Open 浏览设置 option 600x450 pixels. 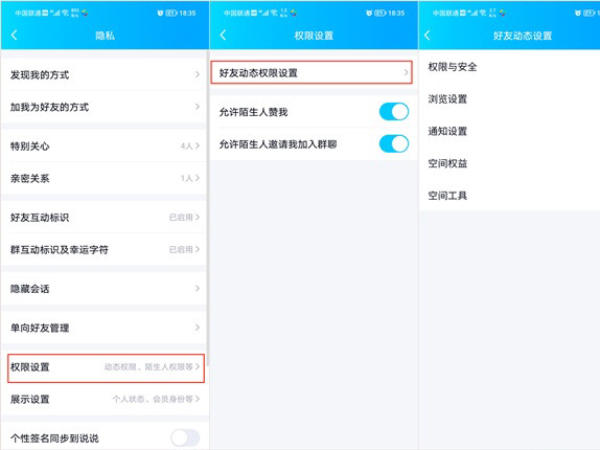pos(448,99)
